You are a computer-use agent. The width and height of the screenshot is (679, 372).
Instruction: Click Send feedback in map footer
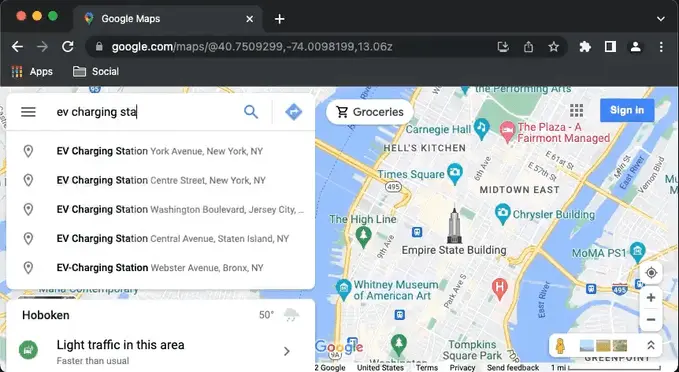(x=513, y=367)
